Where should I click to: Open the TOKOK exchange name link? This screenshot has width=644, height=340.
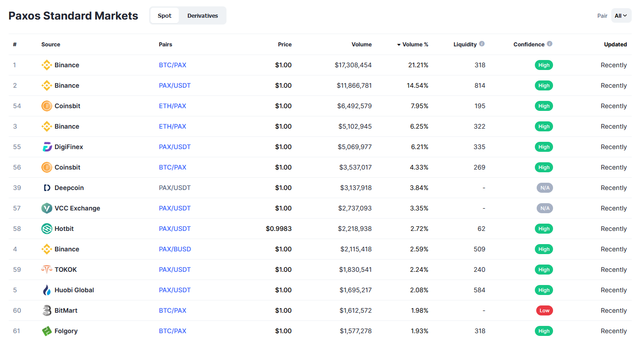(x=65, y=270)
